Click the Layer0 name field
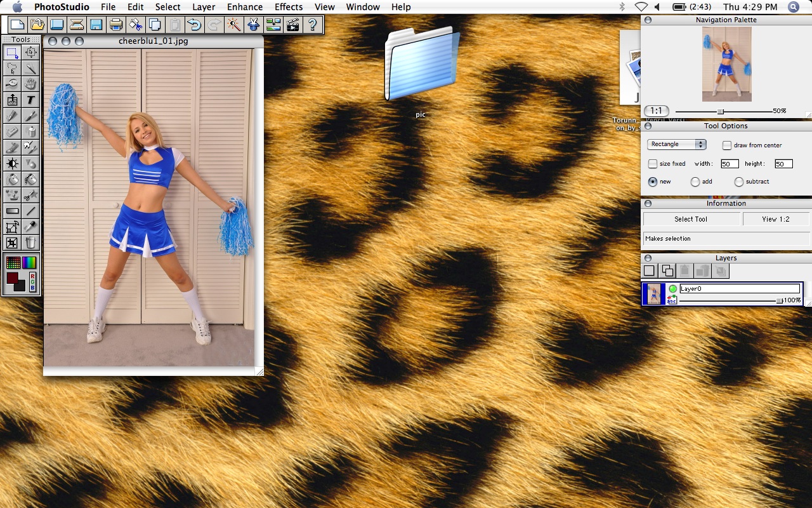Viewport: 812px width, 508px height. click(x=740, y=289)
